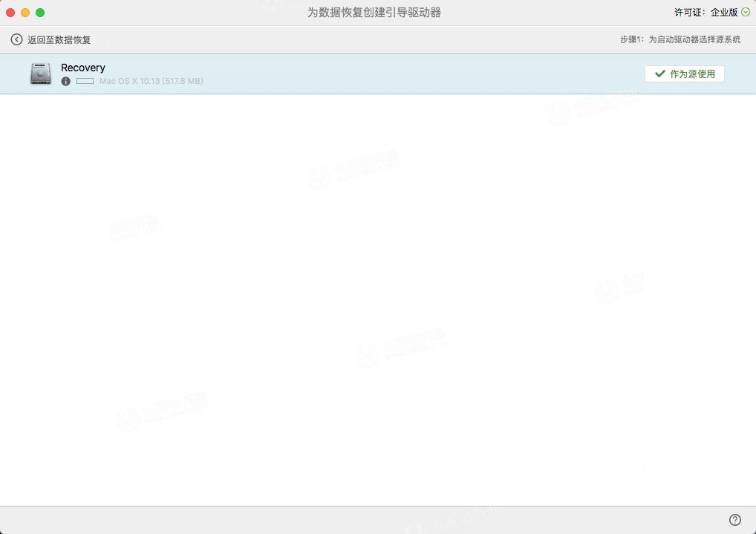Open the Recovery drive info icon
Screen dimensions: 756x534
(66, 82)
